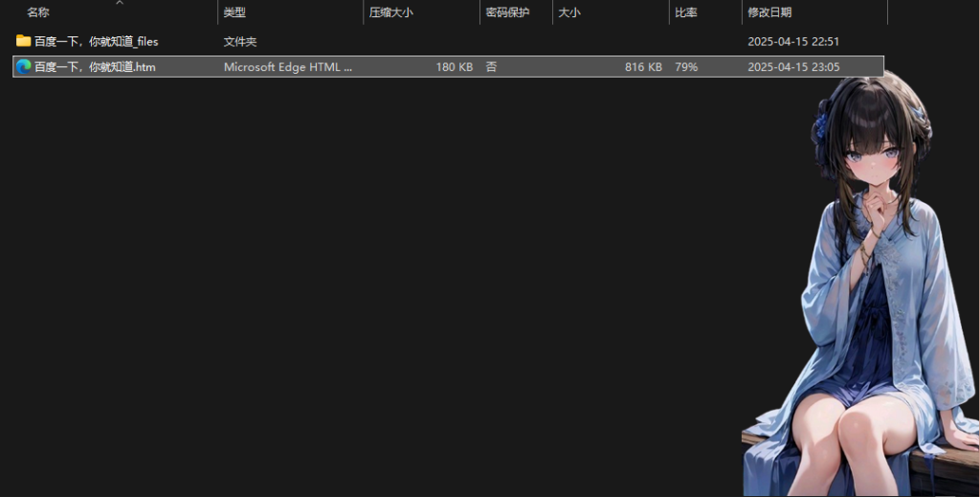Screen dimensions: 980x497
Task: Click the folder icon for 百度一下，你就知道_files
Action: coord(23,42)
